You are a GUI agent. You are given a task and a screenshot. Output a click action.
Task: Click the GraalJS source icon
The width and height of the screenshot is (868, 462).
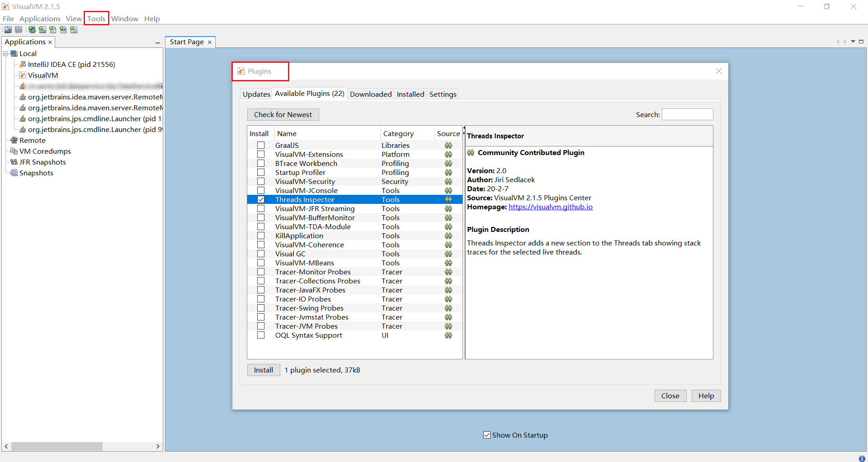(x=448, y=145)
